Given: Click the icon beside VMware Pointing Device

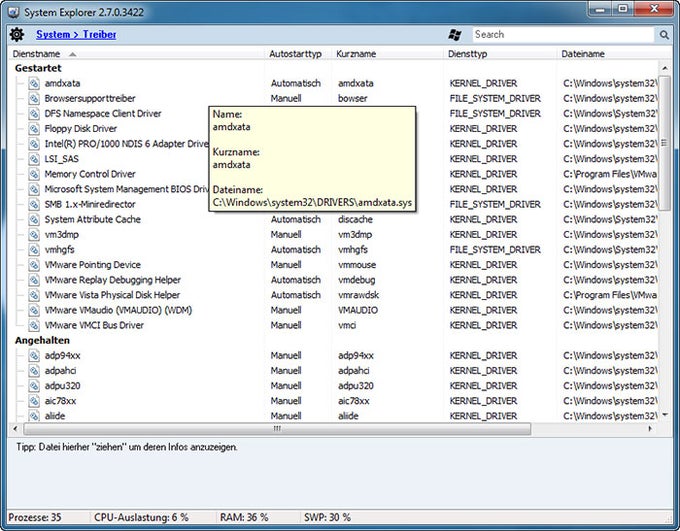Looking at the screenshot, I should click(34, 265).
